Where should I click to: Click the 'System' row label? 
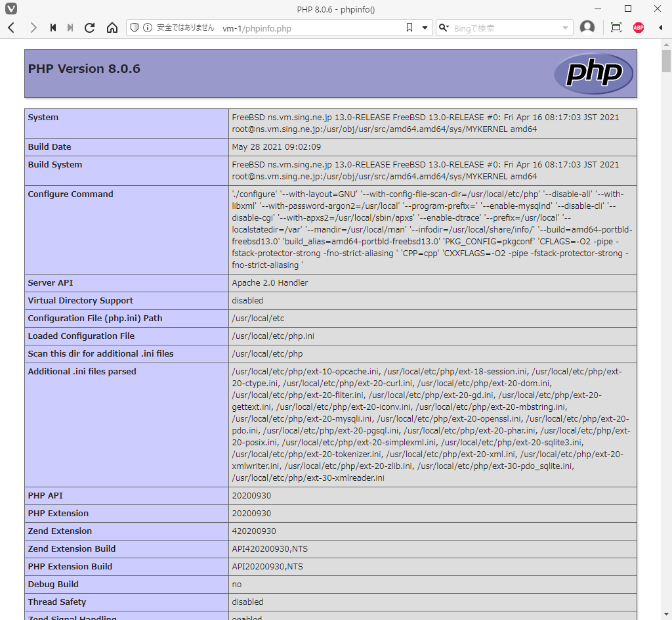tap(43, 118)
